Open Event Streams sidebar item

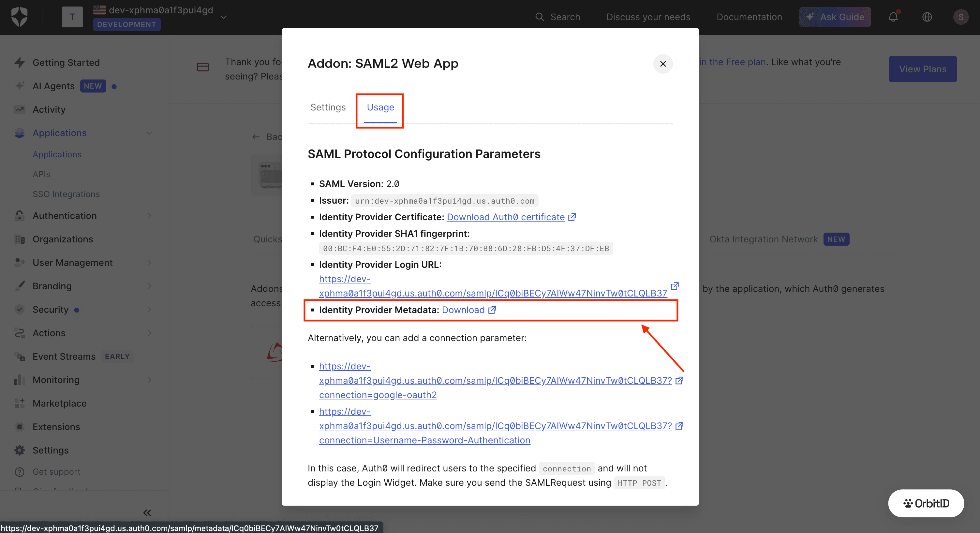tap(64, 356)
